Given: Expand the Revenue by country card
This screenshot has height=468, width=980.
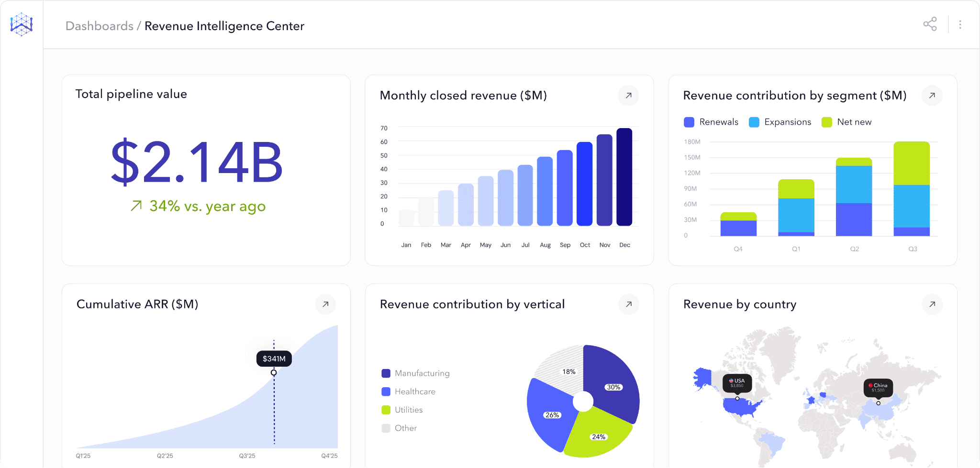Looking at the screenshot, I should (932, 305).
